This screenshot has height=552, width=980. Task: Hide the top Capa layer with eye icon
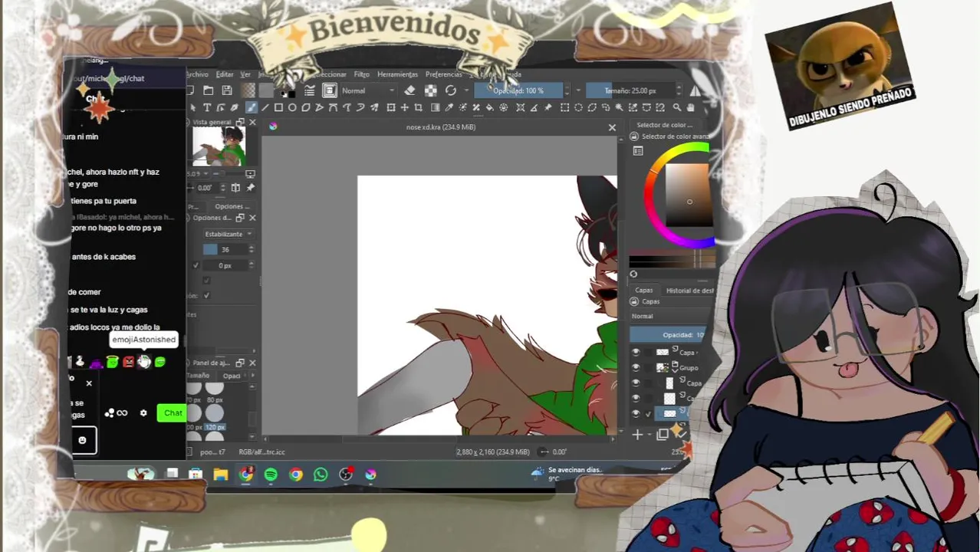pos(636,352)
